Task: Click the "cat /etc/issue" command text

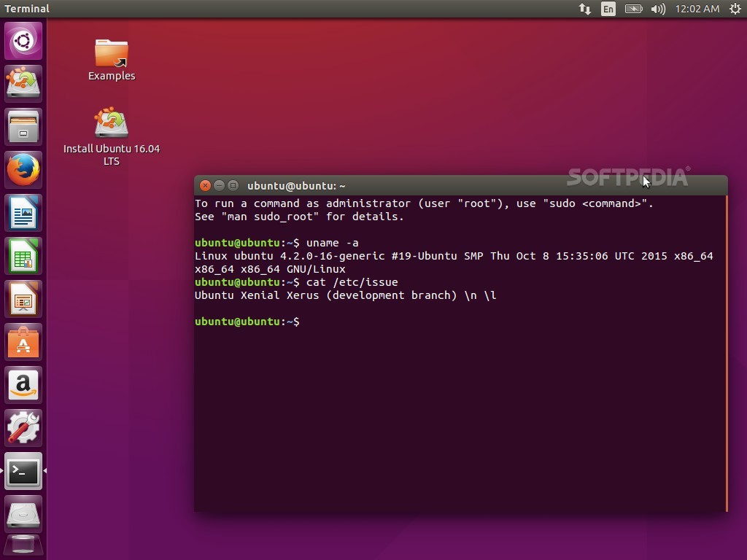Action: pos(352,282)
